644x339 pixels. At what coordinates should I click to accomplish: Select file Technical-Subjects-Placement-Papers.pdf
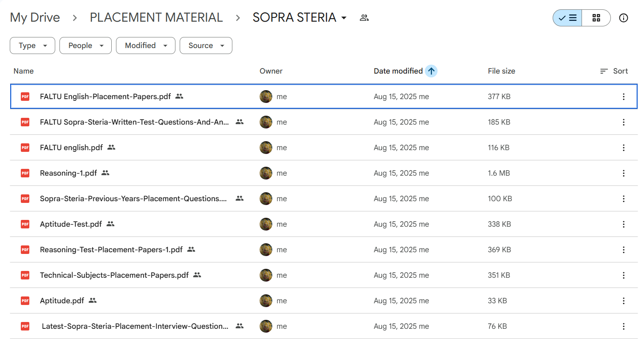324,275
